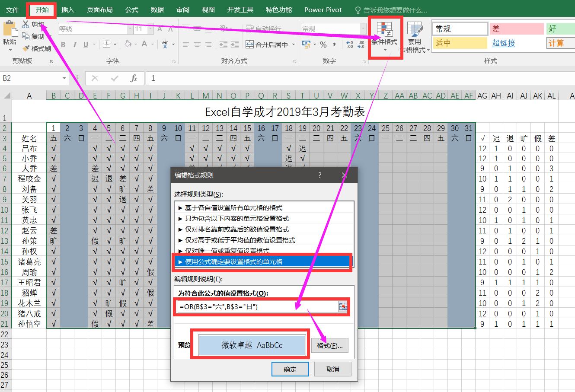Image resolution: width=575 pixels, height=392 pixels.
Task: Click the Insert Function fx icon
Action: 134,78
